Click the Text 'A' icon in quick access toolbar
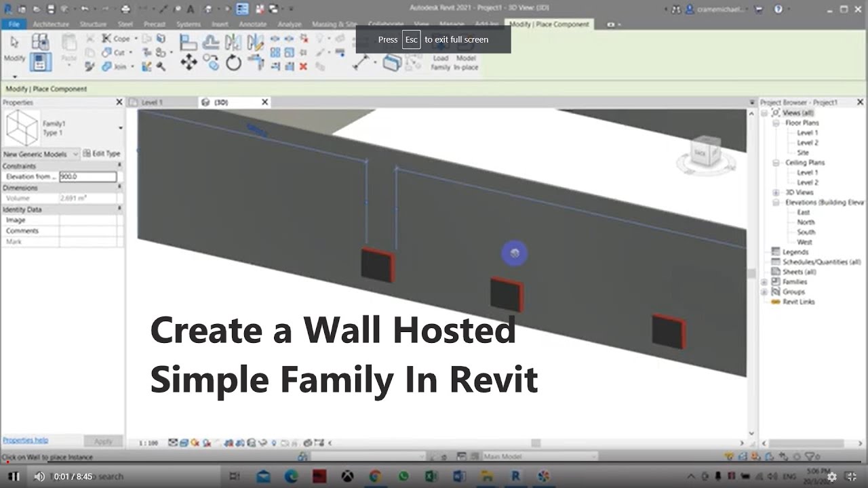 coord(191,9)
